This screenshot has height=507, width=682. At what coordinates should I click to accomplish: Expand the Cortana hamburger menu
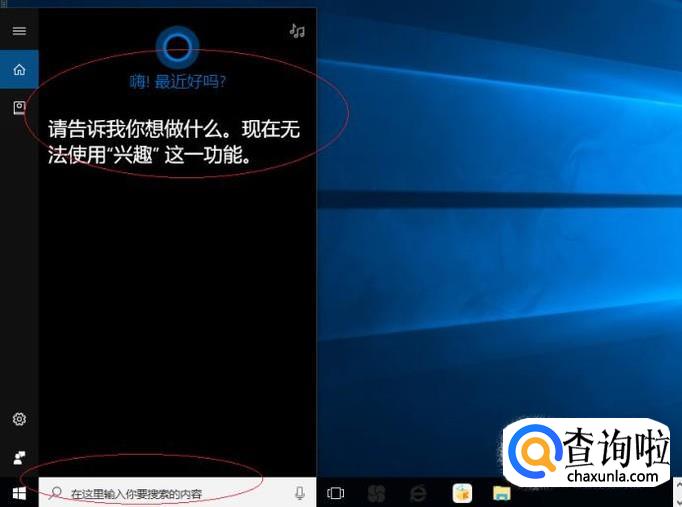point(19,31)
